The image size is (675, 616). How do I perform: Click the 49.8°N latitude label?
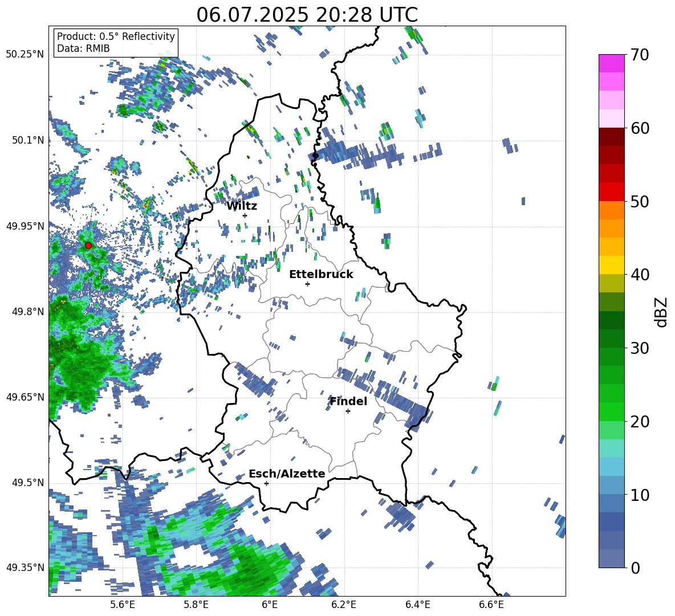pos(27,312)
